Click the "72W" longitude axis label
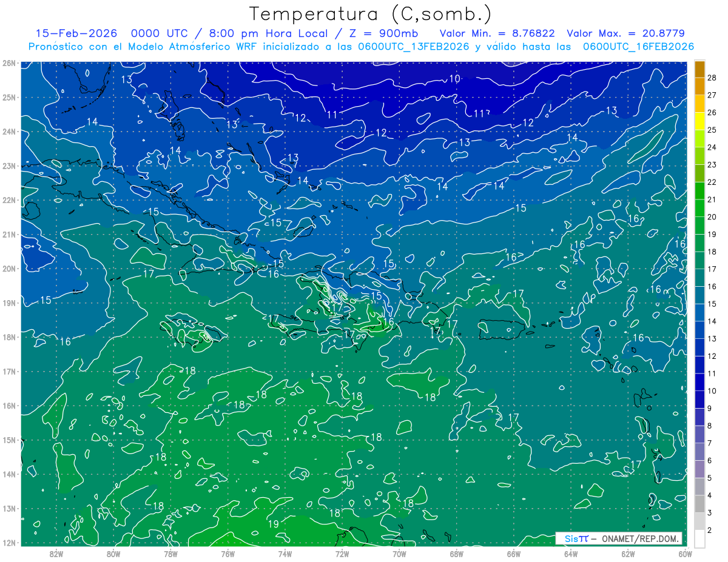This screenshot has height=562, width=728. tap(342, 553)
